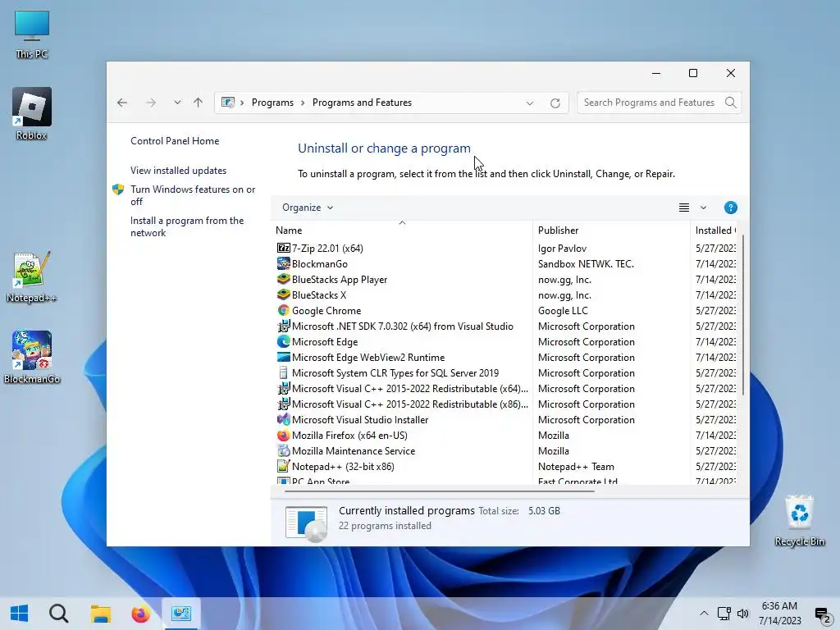The width and height of the screenshot is (840, 630).
Task: Select the Notepad++ Team publisher cell
Action: pos(576,466)
